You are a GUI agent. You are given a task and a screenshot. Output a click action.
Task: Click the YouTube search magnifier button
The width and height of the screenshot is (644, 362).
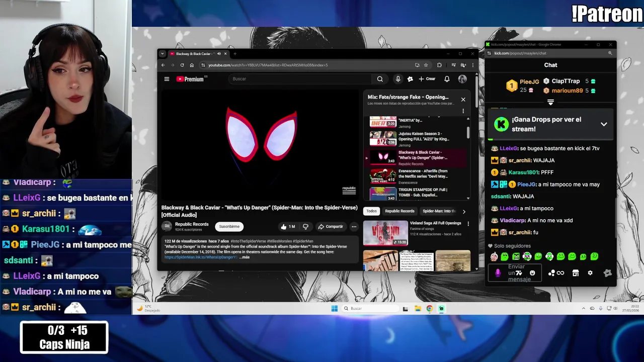(x=380, y=79)
